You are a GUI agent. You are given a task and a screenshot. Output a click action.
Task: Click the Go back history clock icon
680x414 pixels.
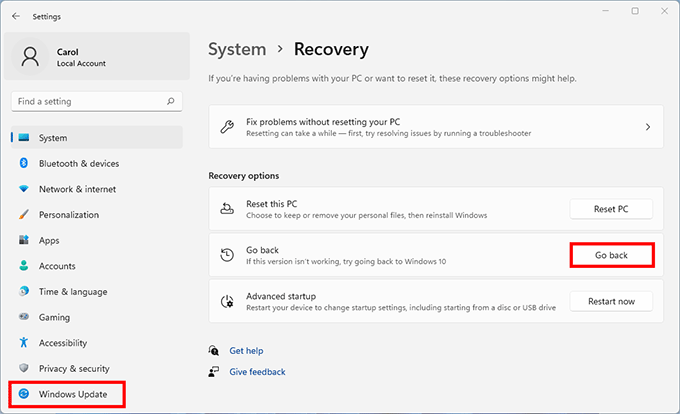(227, 255)
